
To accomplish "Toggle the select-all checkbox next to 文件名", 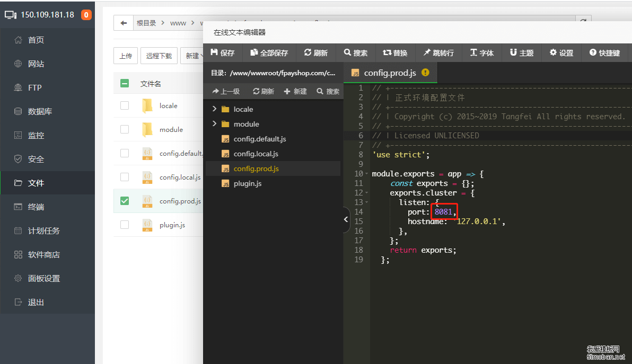I will point(124,83).
